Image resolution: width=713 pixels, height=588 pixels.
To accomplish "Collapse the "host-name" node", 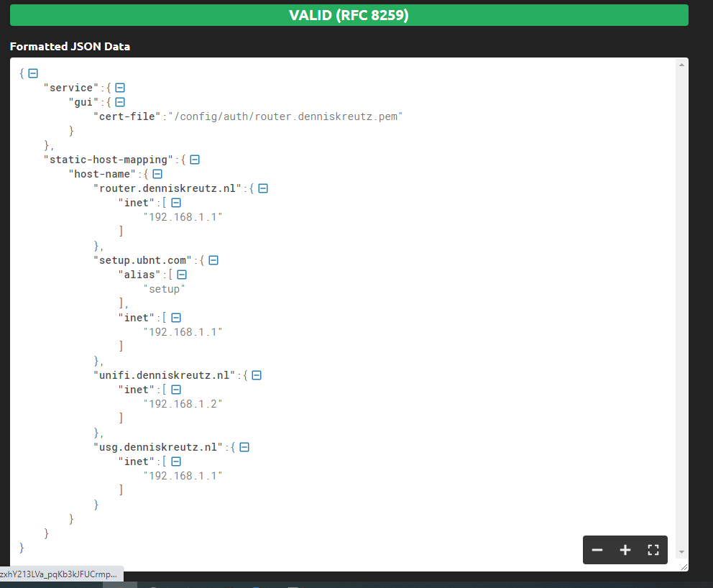I will pos(157,174).
